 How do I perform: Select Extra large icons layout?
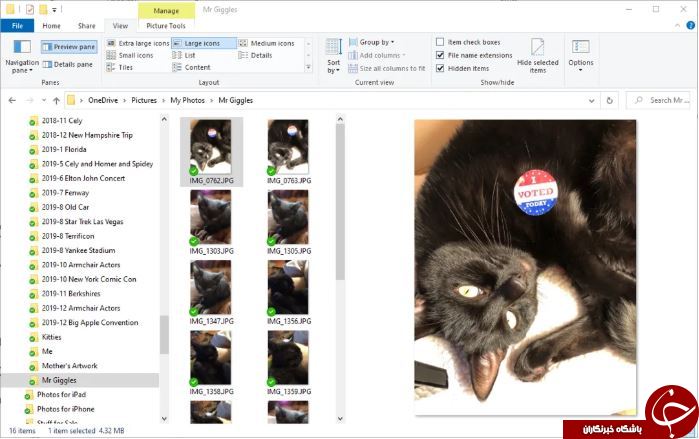point(138,43)
